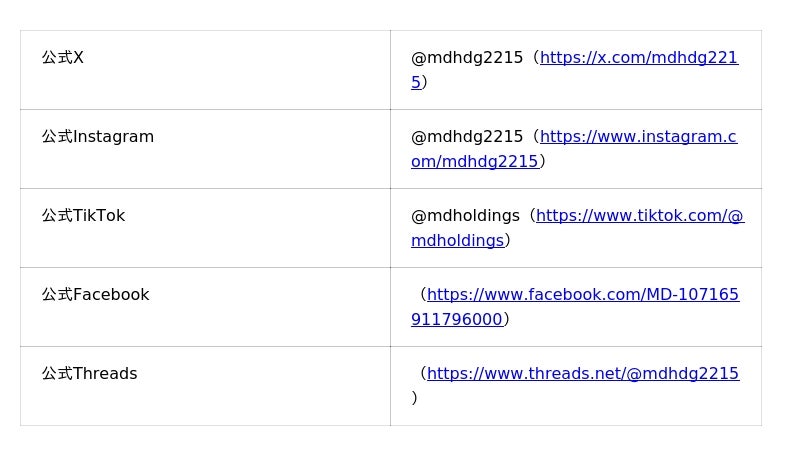This screenshot has height=456, width=800.
Task: Open the threads.net/@mdhdg2215 link
Action: coord(583,374)
